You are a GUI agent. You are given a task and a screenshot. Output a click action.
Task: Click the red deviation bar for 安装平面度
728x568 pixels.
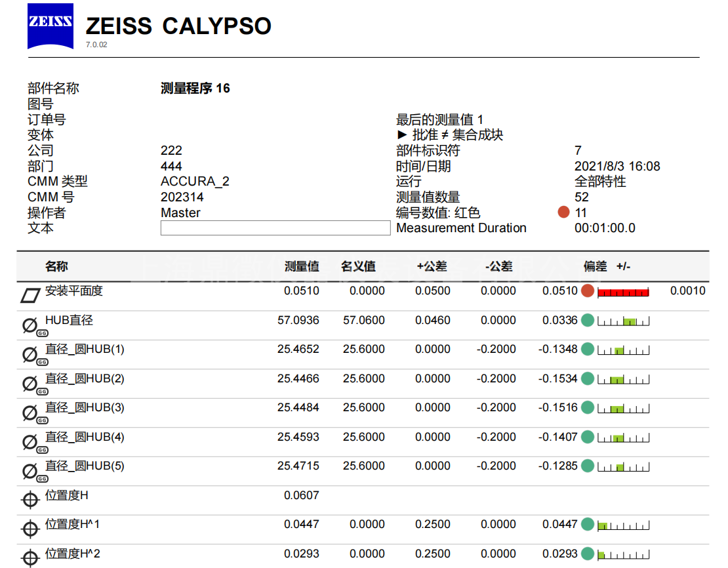coord(623,292)
